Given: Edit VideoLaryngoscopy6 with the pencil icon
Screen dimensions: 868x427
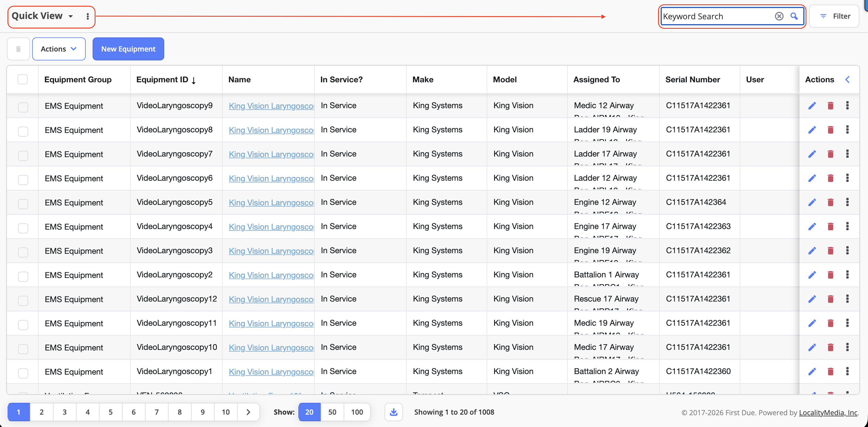Looking at the screenshot, I should pos(812,178).
